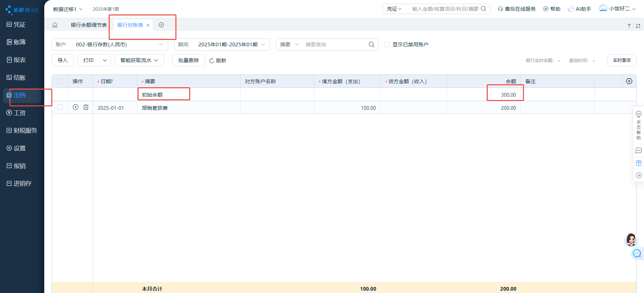Image resolution: width=644 pixels, height=293 pixels.
Task: Close the 银行对账单 tab
Action: [x=148, y=25]
